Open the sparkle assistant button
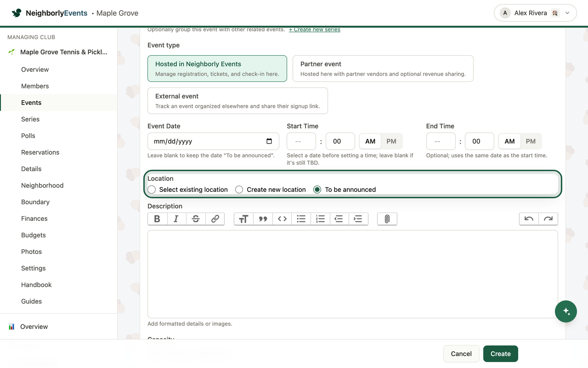 (566, 311)
